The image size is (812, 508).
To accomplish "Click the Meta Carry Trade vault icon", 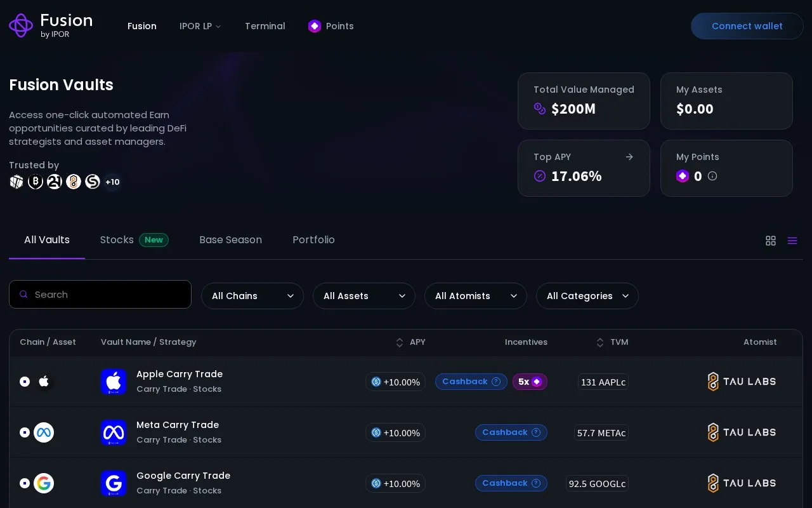I will (x=114, y=432).
